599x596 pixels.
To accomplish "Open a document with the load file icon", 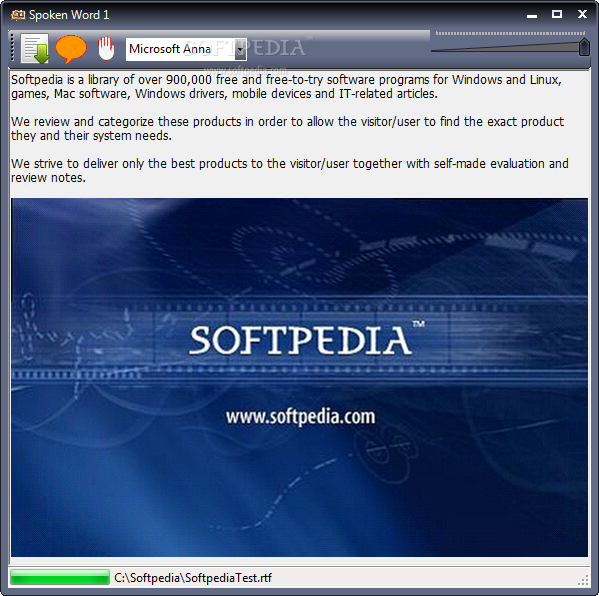I will pyautogui.click(x=35, y=49).
